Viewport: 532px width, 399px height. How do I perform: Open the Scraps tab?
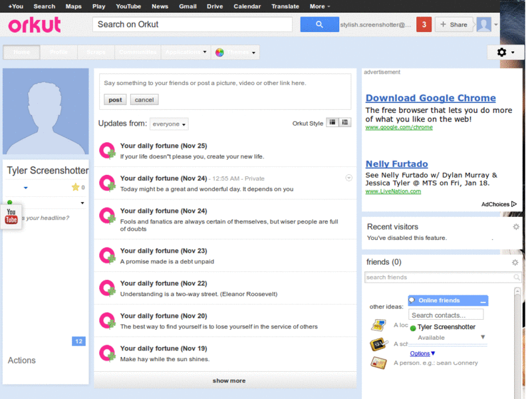pyautogui.click(x=96, y=53)
